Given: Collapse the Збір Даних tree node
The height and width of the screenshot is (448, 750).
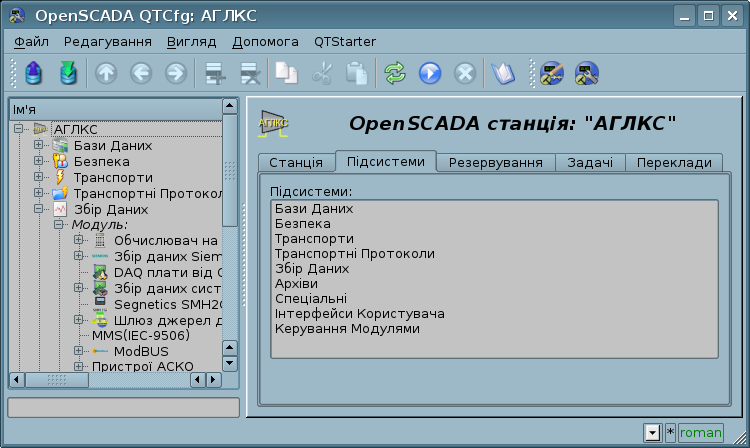Looking at the screenshot, I should pos(39,210).
